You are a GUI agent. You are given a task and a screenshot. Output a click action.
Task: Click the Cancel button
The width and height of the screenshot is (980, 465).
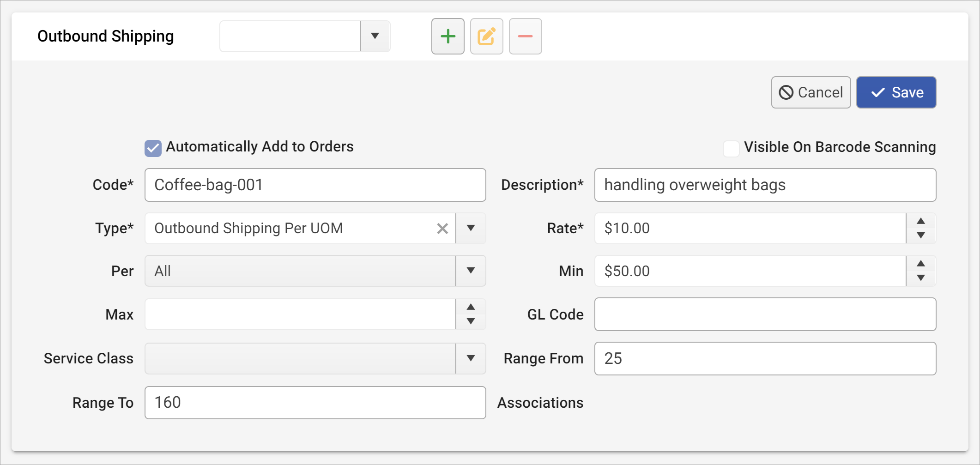click(x=811, y=92)
